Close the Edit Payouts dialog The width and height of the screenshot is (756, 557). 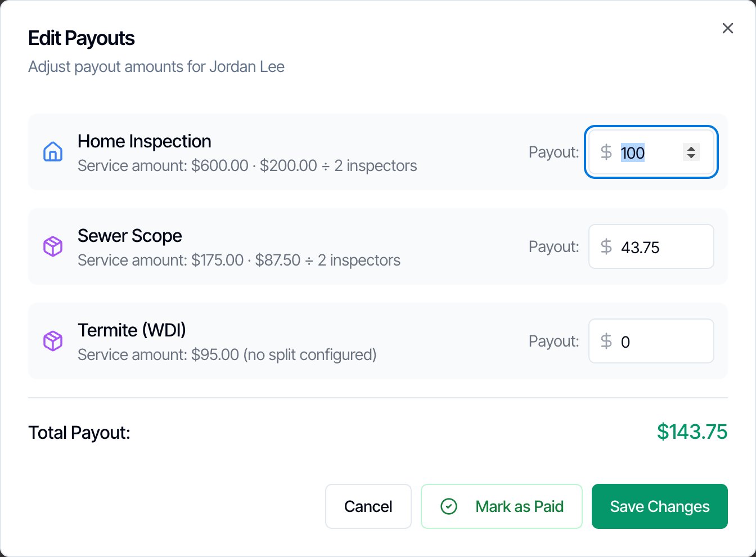(727, 28)
